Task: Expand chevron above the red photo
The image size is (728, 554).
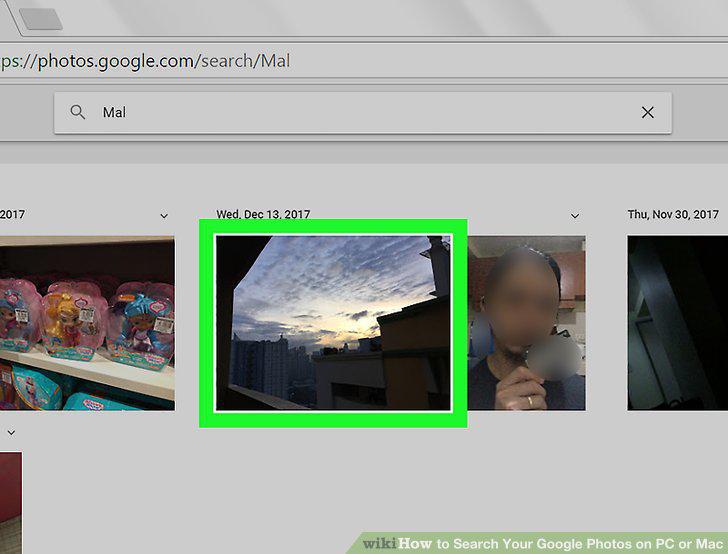Action: (x=11, y=433)
